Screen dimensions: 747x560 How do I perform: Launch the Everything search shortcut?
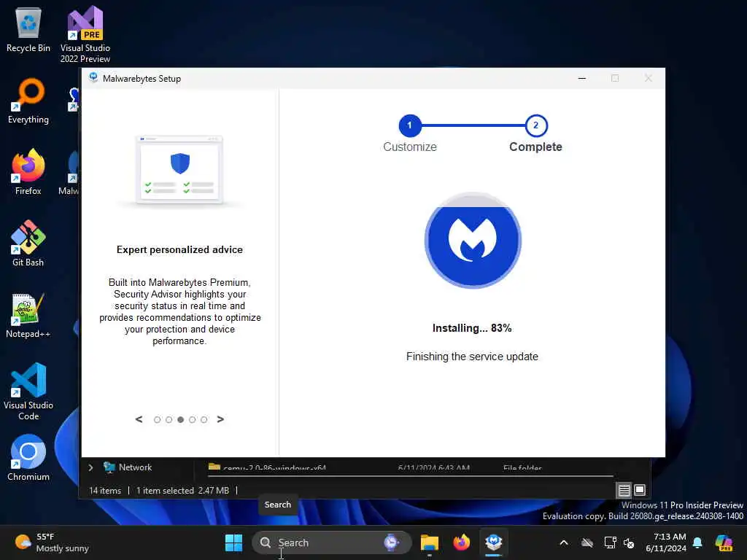point(28,101)
